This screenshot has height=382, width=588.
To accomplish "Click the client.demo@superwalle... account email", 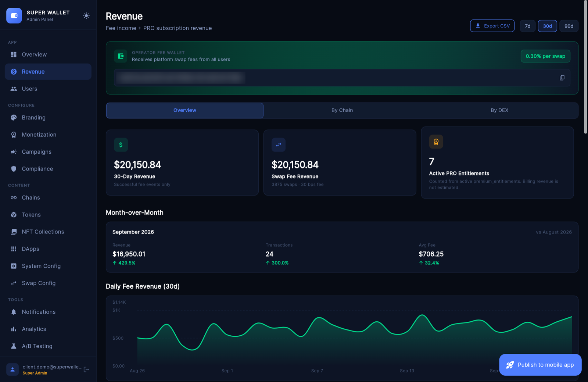I will tap(53, 367).
